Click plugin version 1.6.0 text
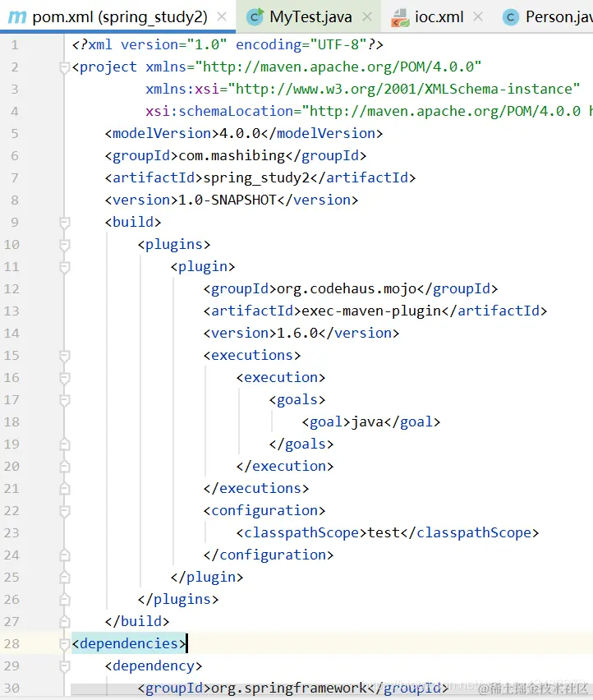The image size is (593, 700). coord(301,333)
